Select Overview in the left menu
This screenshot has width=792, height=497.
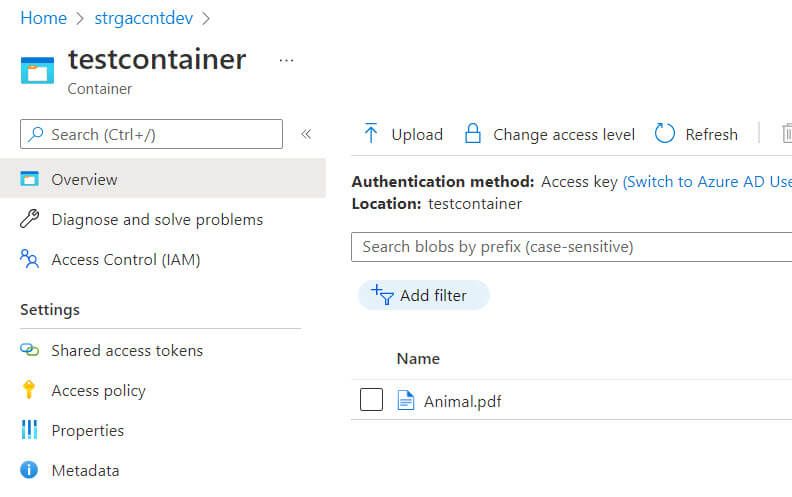[x=84, y=180]
